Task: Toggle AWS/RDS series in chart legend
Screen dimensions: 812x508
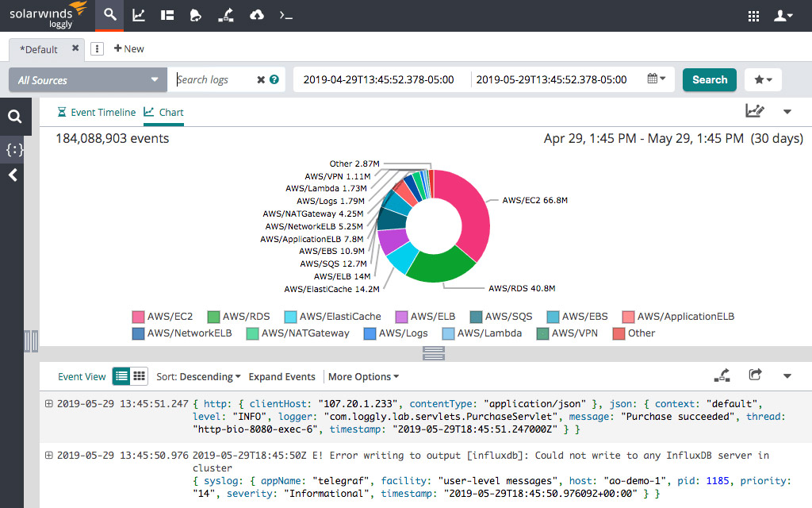Action: 238,316
